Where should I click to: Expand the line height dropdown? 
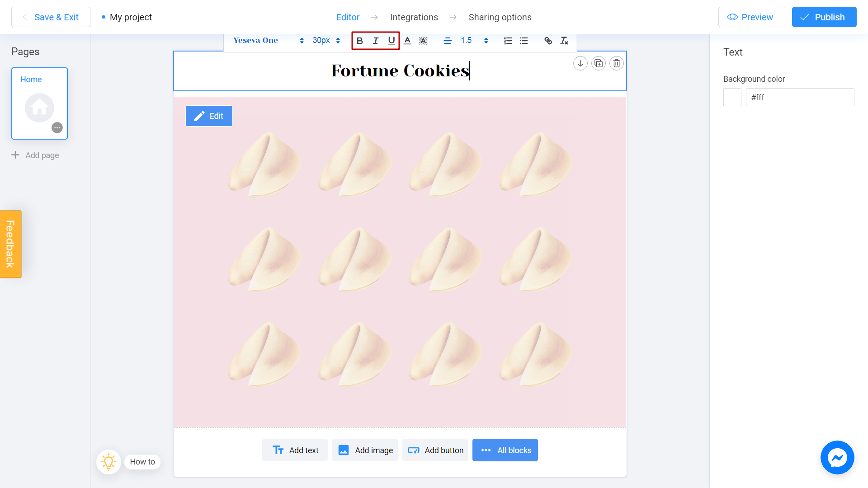tap(486, 40)
